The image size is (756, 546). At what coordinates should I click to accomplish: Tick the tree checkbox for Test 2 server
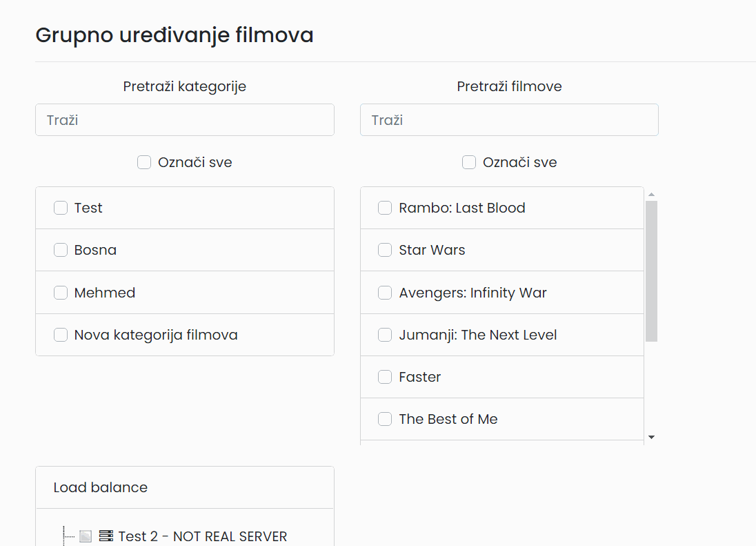coord(86,536)
